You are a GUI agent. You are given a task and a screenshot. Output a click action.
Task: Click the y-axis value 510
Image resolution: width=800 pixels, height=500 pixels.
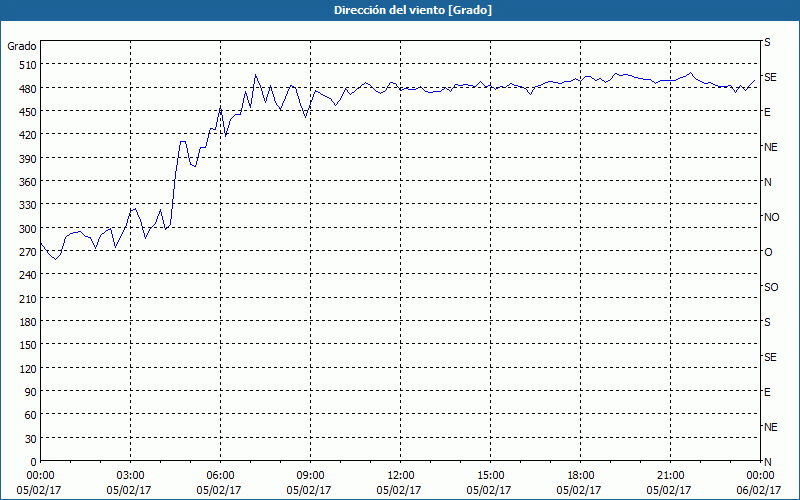[x=29, y=65]
